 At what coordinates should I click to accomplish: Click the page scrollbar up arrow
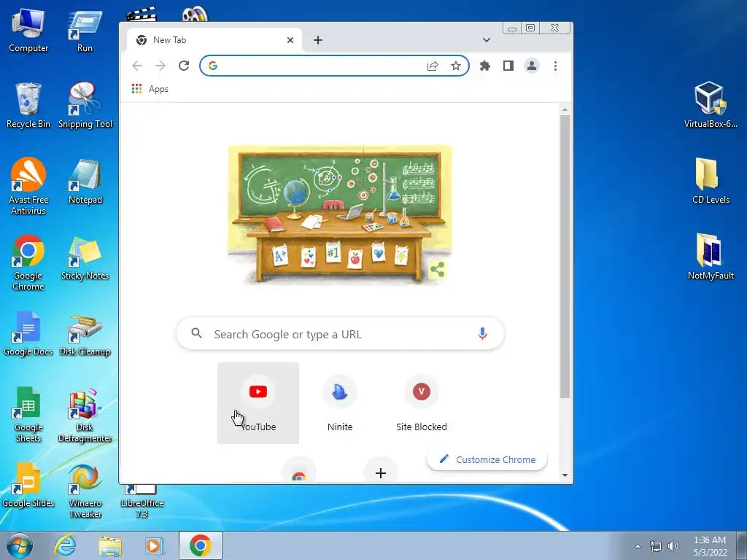tap(565, 110)
